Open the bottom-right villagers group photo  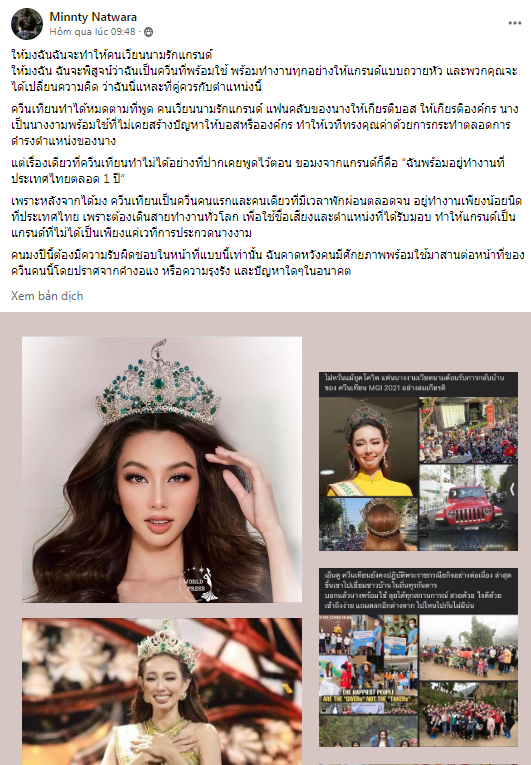tap(469, 714)
